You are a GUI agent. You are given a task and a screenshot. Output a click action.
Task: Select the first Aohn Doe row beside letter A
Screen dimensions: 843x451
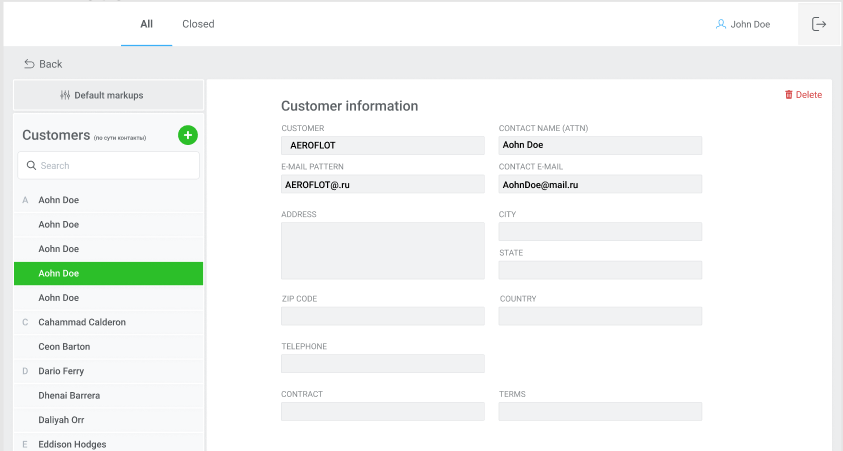pos(109,200)
